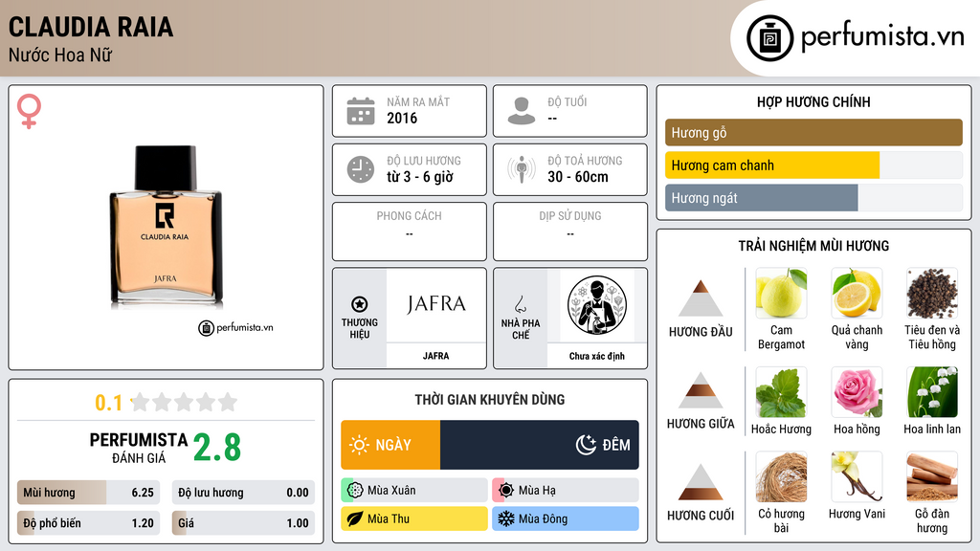980x551 pixels.
Task: Click the '30 - 60cm' sillage value
Action: click(x=578, y=177)
